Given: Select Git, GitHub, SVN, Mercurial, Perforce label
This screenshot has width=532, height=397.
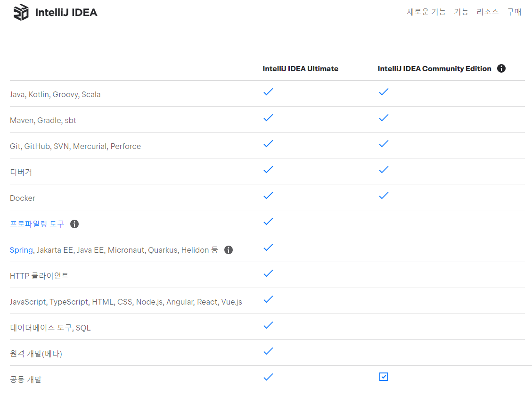Looking at the screenshot, I should (75, 146).
